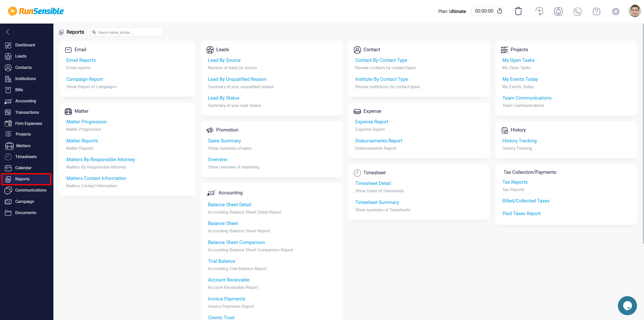Screen dimensions: 644x320
Task: Open Timesheet Summary report
Action: tap(377, 202)
